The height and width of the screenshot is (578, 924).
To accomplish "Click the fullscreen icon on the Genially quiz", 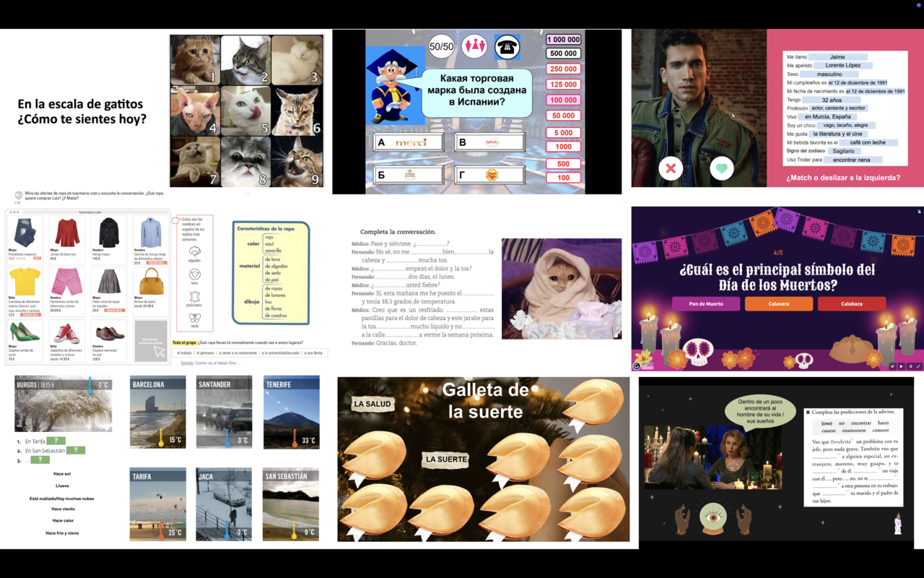I will tap(918, 366).
